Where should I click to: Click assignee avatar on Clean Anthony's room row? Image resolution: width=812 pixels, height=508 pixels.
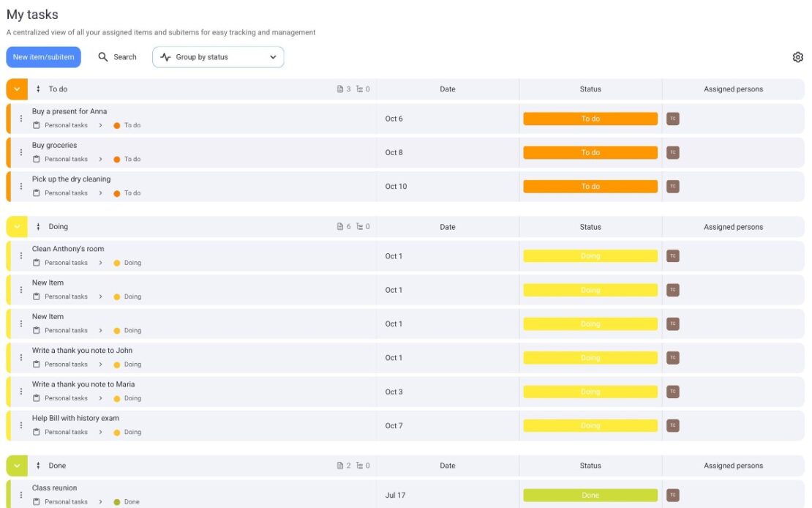point(672,256)
